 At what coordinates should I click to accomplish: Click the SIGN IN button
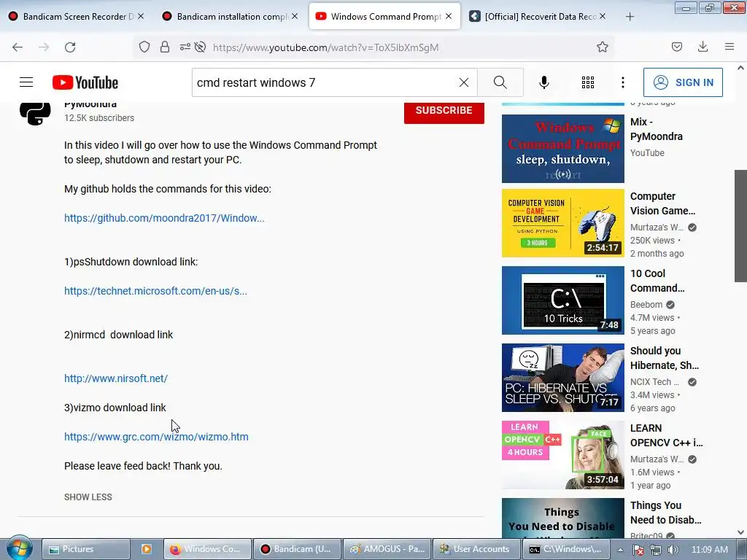coord(683,82)
